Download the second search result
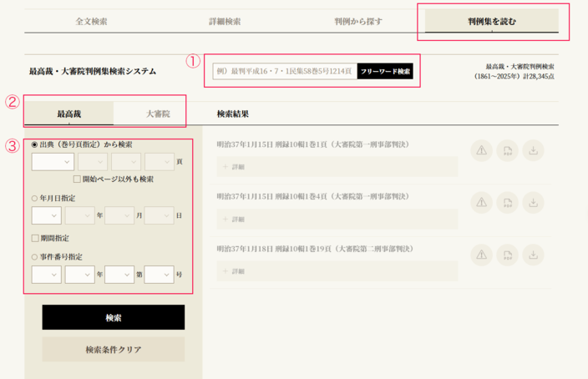This screenshot has height=379, width=588. point(534,203)
